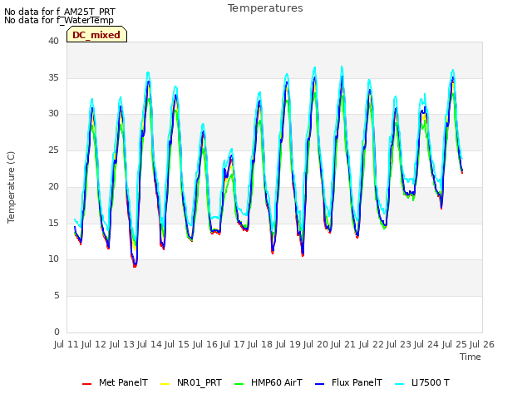Viewport: 532px width, 399px height.
Task: Click the 35 y-axis tick label
Action: (53, 77)
